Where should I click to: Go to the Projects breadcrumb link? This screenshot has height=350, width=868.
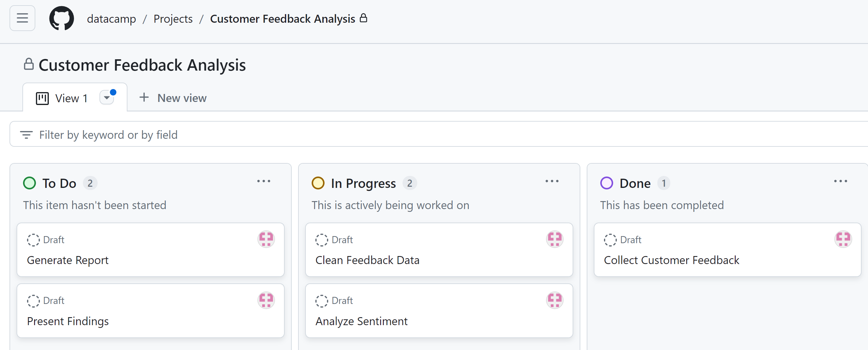(173, 19)
